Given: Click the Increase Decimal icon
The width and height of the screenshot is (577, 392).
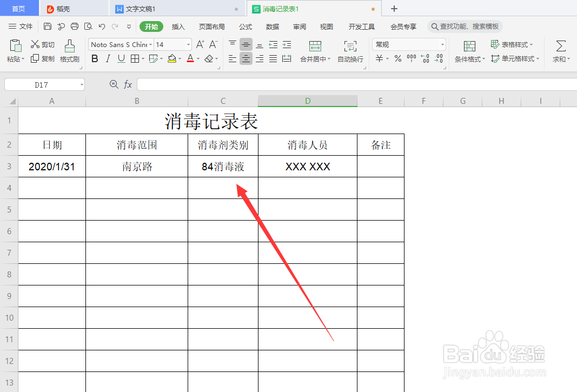Looking at the screenshot, I should point(426,59).
